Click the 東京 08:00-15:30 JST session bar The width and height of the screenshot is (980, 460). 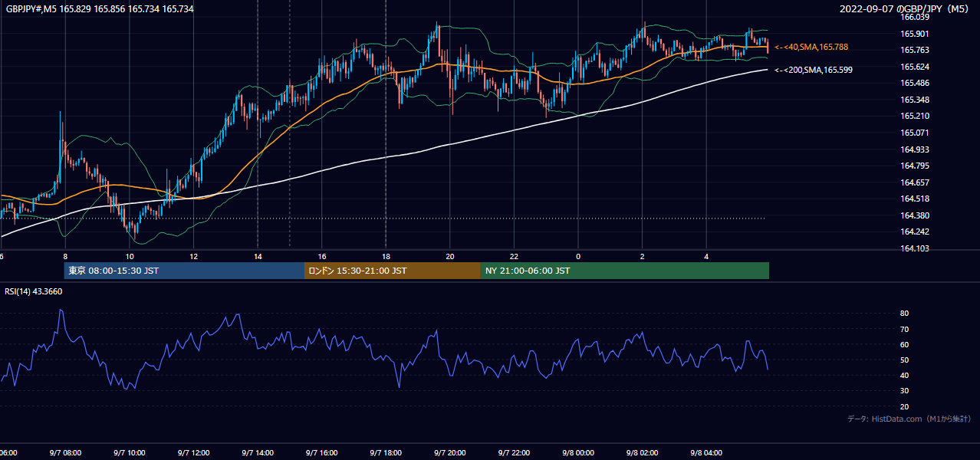[184, 271]
